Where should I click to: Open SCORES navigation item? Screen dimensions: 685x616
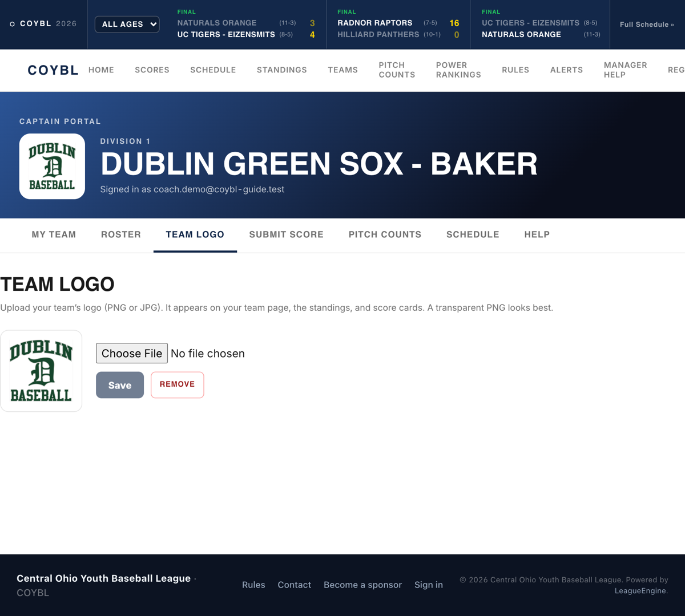152,70
